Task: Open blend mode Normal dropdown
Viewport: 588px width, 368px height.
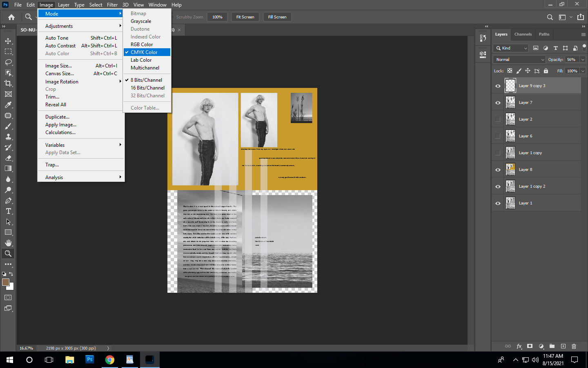Action: [519, 60]
